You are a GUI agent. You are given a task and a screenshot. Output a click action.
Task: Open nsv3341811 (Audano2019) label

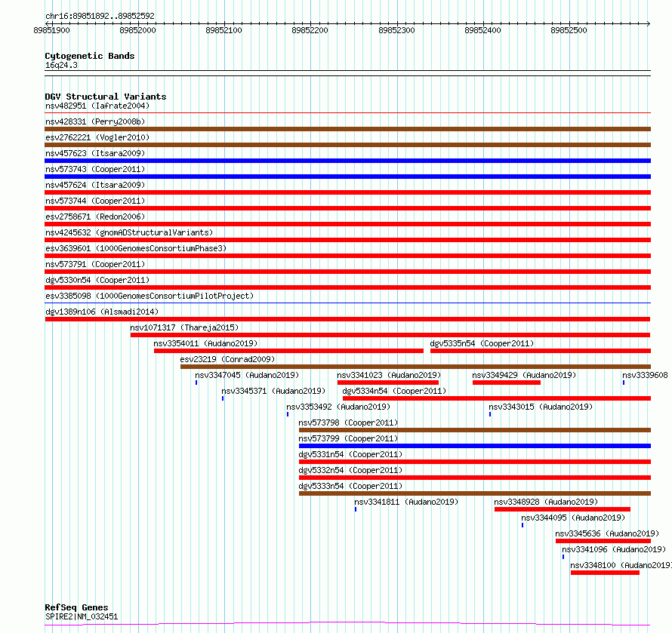[406, 502]
